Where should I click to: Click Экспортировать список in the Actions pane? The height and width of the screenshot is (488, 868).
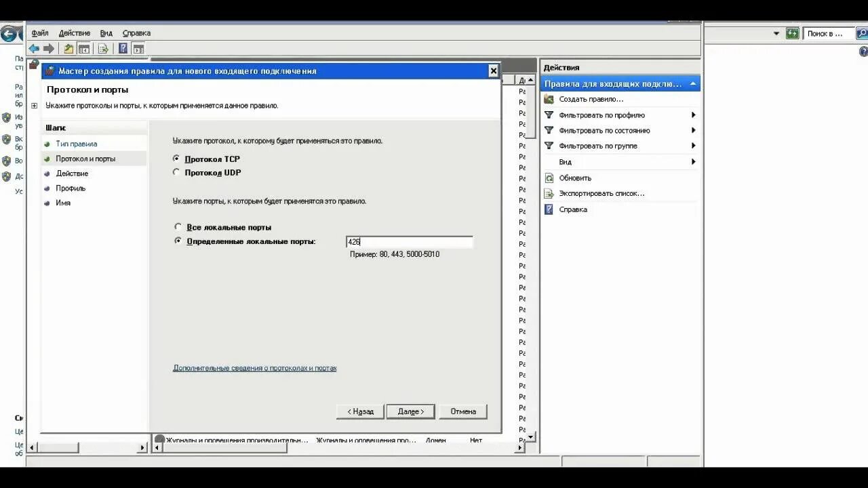click(601, 193)
